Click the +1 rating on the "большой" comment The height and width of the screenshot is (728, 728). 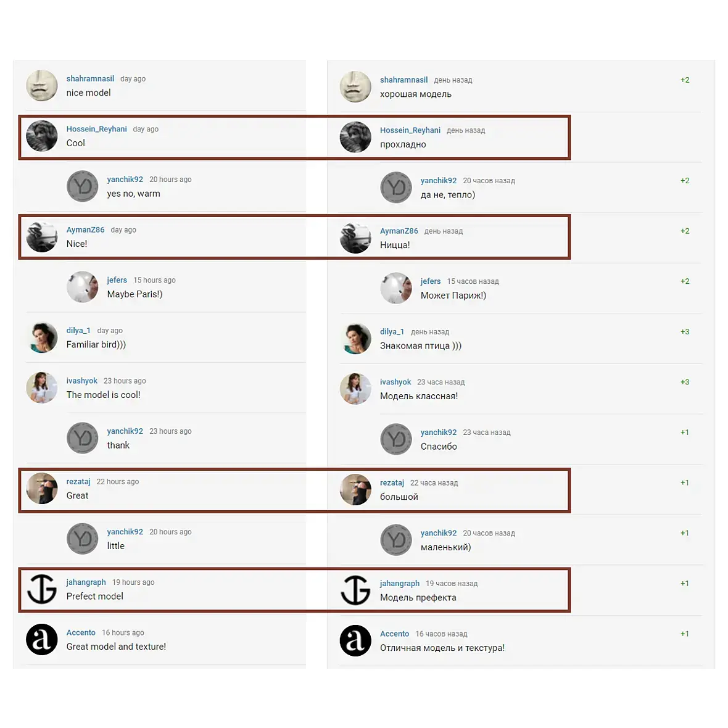click(x=685, y=483)
